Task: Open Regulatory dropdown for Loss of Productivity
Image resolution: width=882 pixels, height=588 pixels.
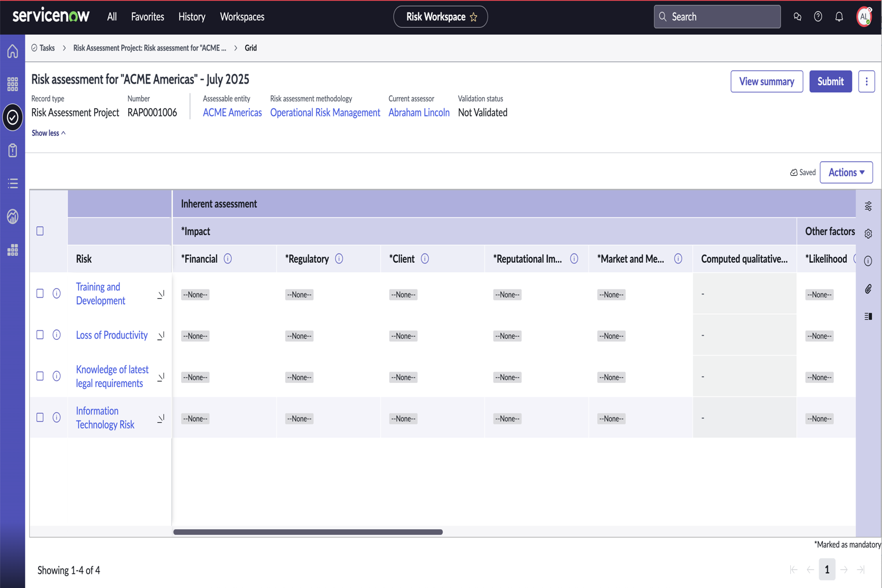Action: click(x=299, y=336)
